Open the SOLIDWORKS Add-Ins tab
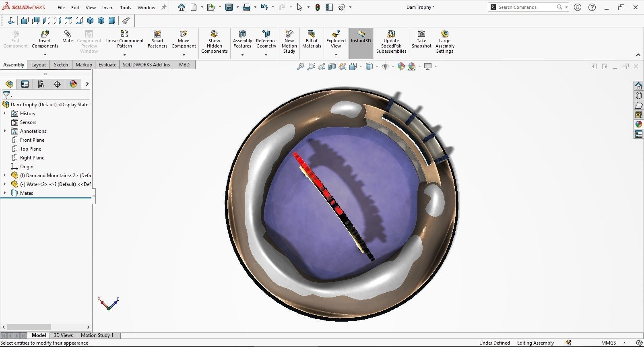The image size is (644, 347). coord(146,64)
